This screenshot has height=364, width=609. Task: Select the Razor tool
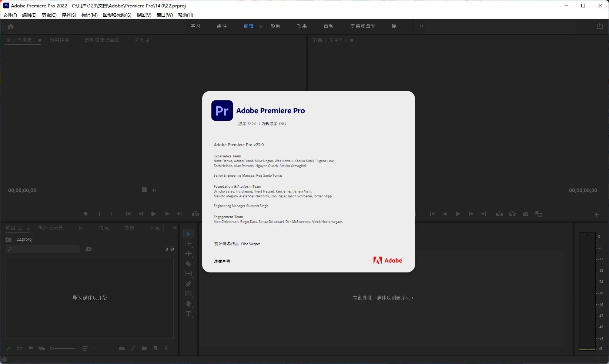tap(188, 264)
